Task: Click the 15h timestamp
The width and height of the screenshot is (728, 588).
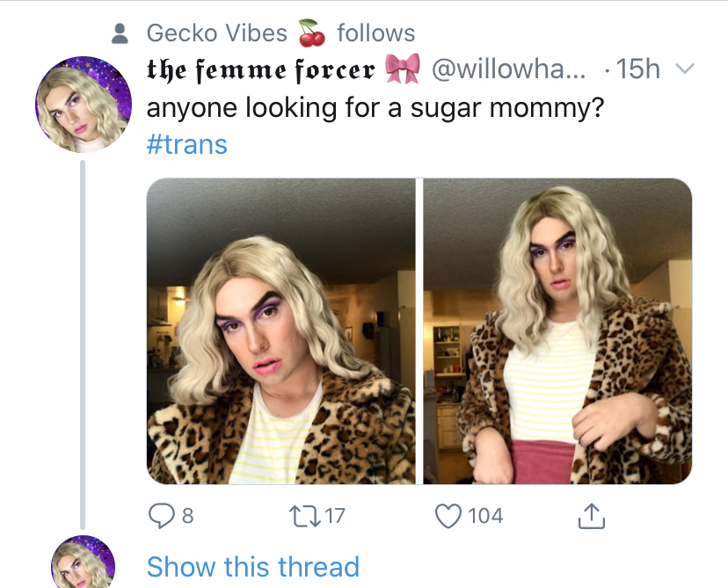Action: pyautogui.click(x=638, y=69)
